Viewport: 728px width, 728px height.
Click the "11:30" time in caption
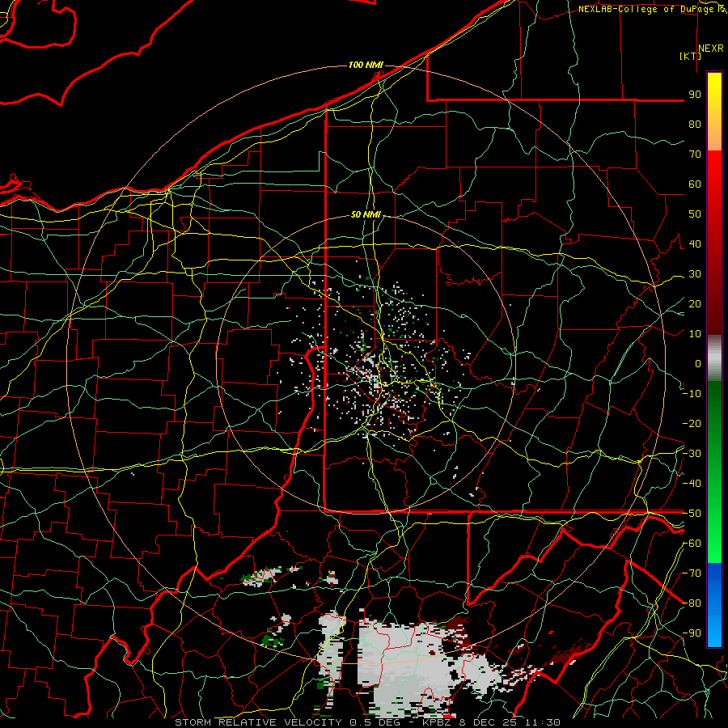[542, 722]
